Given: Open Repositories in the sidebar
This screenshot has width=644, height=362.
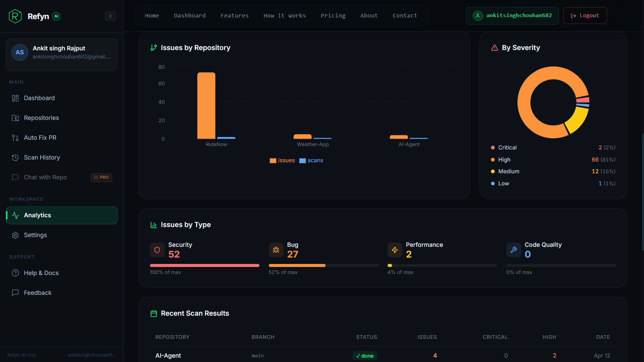Looking at the screenshot, I should pyautogui.click(x=41, y=118).
